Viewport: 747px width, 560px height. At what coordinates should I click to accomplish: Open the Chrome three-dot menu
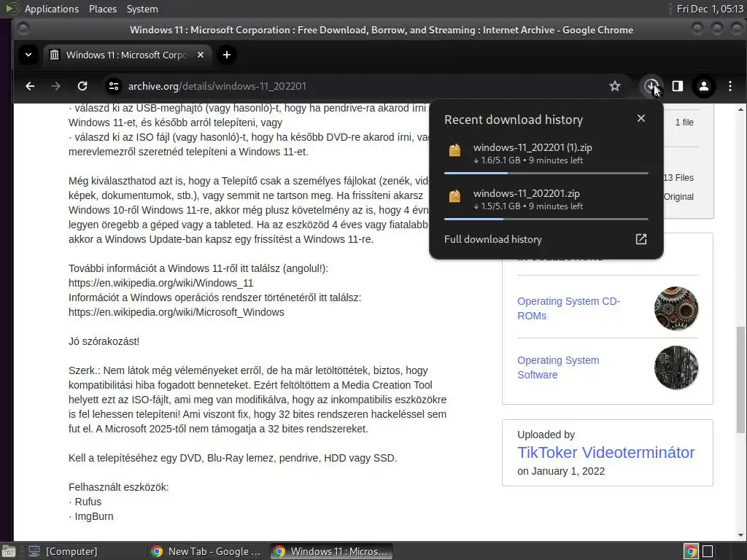click(730, 86)
